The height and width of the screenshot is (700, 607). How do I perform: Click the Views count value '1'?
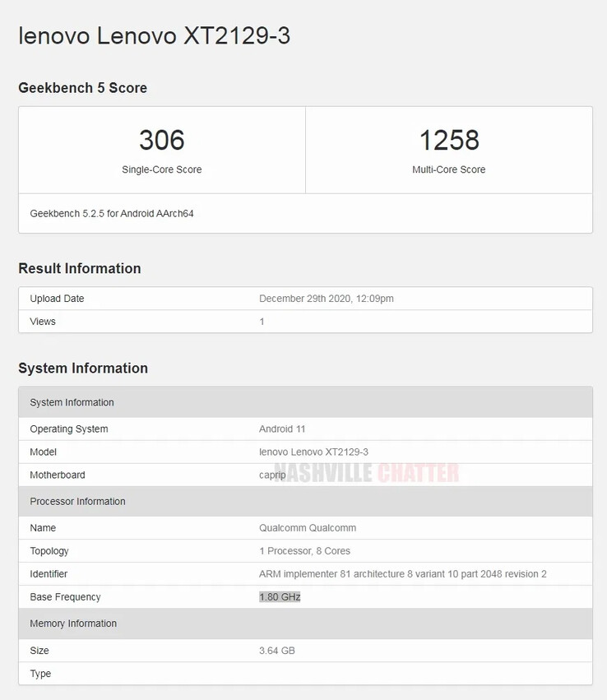coord(262,322)
